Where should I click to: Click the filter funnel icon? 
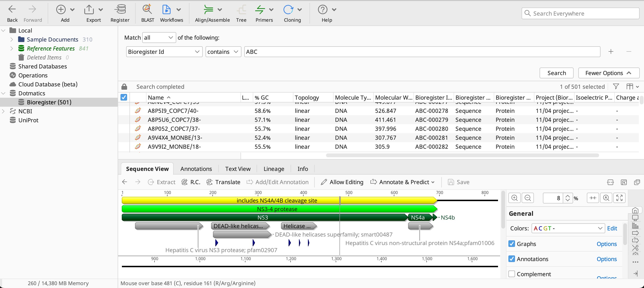click(x=616, y=86)
